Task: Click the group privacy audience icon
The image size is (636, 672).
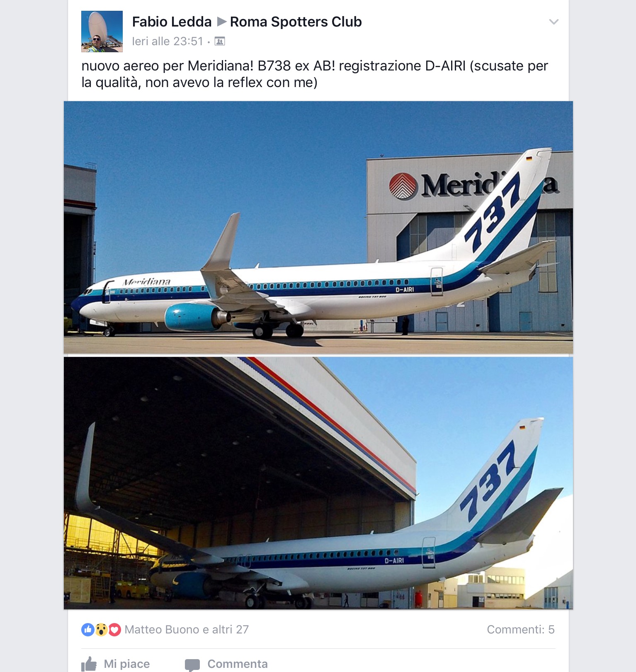Action: pos(220,41)
